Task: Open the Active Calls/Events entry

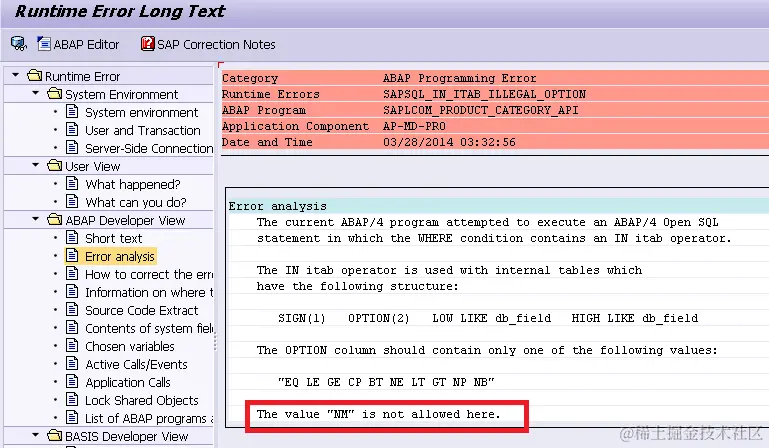Action: pyautogui.click(x=136, y=365)
